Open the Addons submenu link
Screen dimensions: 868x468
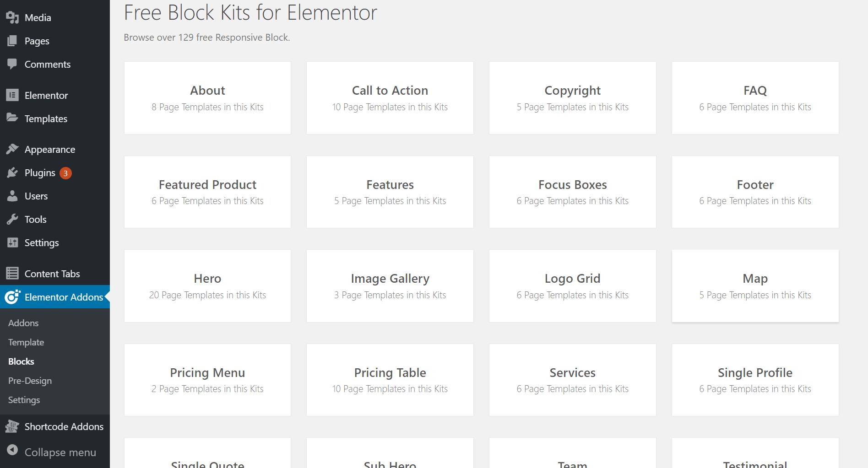(23, 323)
